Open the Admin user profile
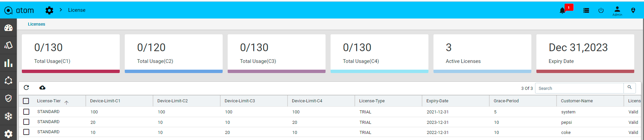Screen dimensions: 644x140 tap(617, 11)
